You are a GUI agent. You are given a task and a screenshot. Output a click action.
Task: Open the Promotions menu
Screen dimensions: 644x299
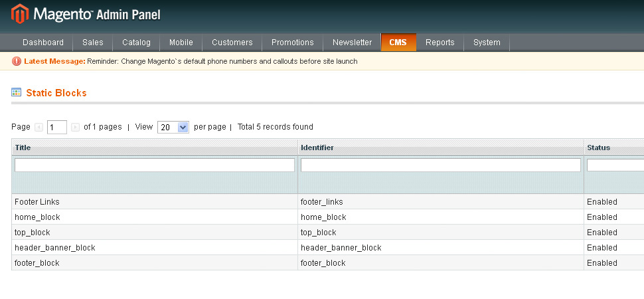(292, 43)
